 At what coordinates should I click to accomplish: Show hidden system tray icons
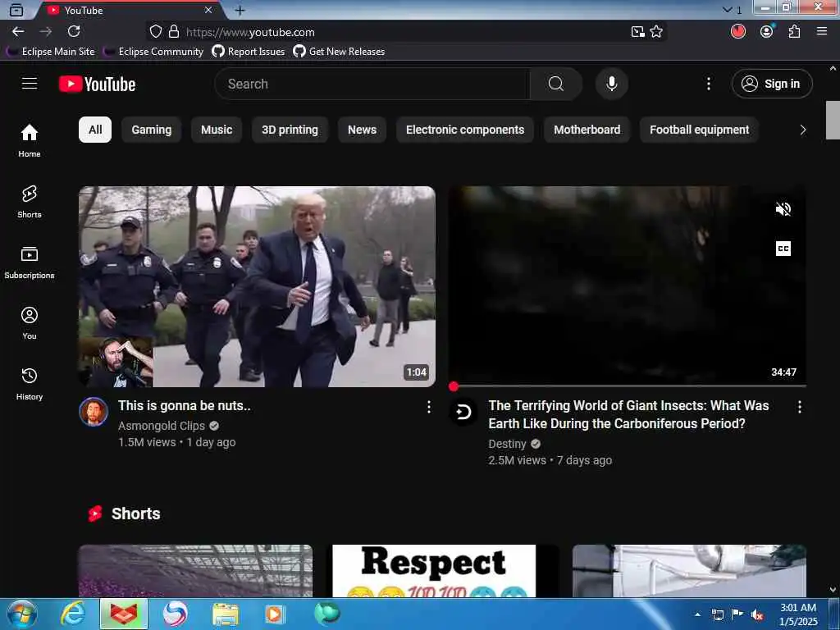pos(697,614)
